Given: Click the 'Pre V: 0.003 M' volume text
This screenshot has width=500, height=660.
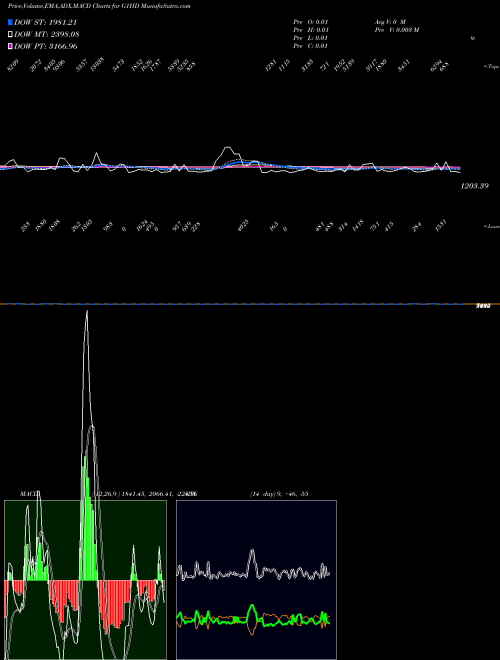Looking at the screenshot, I should point(396,30).
